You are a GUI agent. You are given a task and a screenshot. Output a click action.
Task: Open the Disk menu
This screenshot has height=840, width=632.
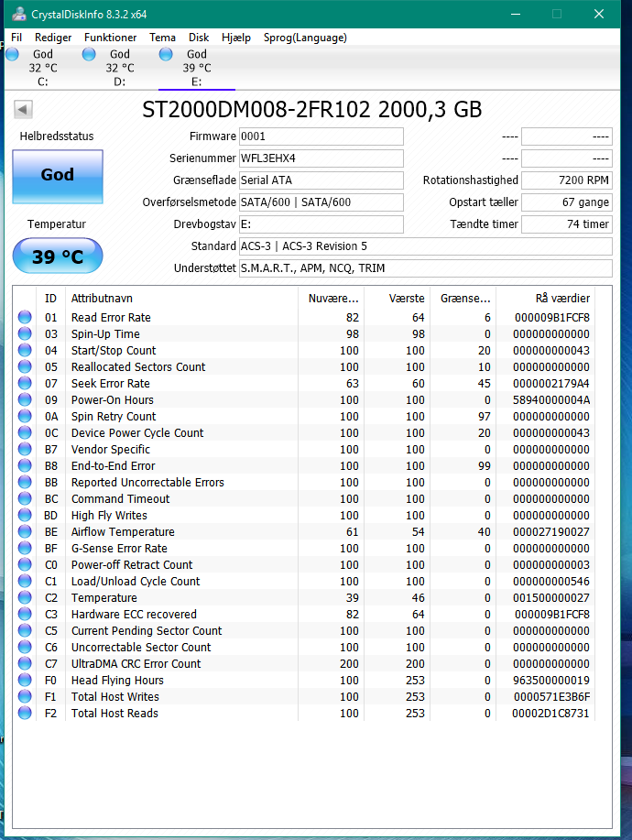(x=199, y=38)
